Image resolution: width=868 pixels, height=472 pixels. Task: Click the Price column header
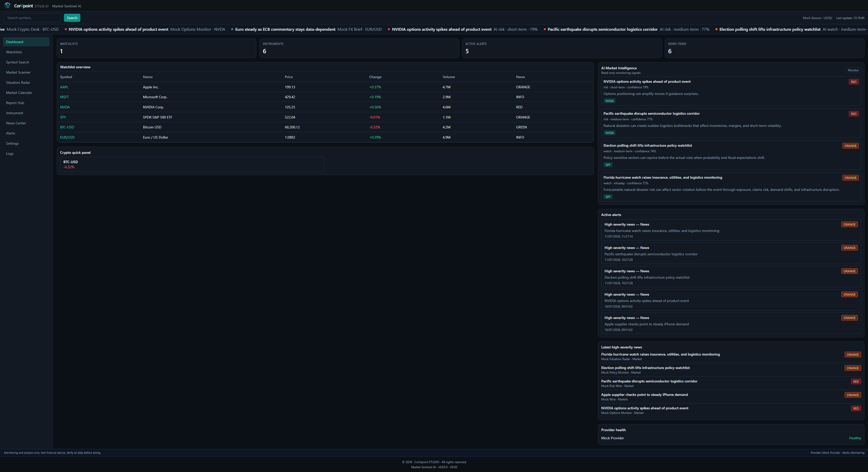[289, 77]
